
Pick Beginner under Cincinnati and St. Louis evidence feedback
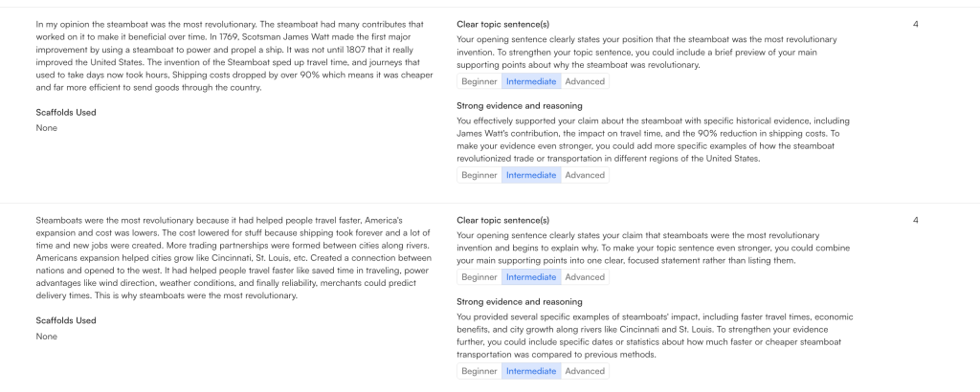coord(479,371)
